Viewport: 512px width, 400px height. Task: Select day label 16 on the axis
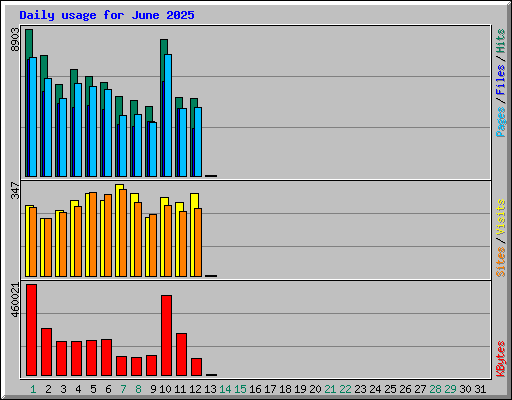tap(255, 389)
